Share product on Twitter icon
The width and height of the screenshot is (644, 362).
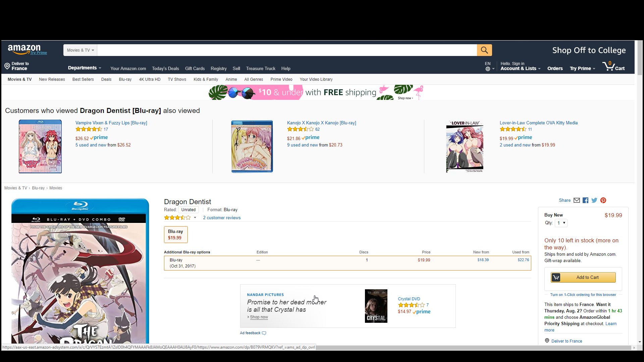click(x=594, y=200)
